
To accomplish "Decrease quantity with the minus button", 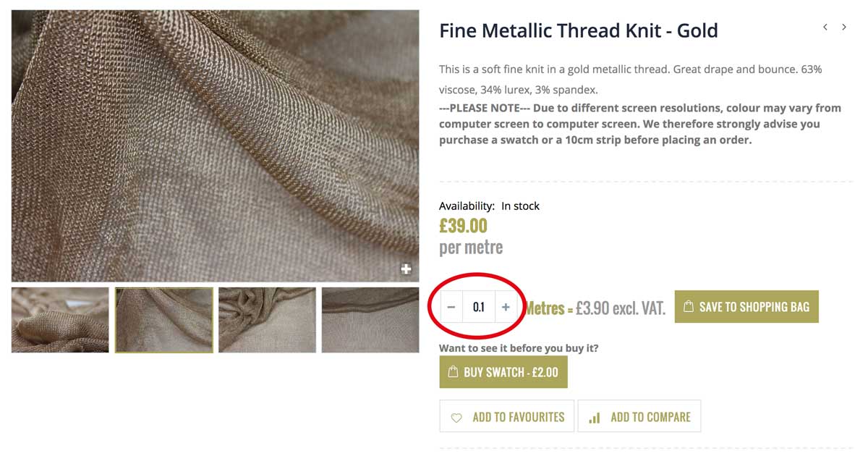I will point(451,307).
